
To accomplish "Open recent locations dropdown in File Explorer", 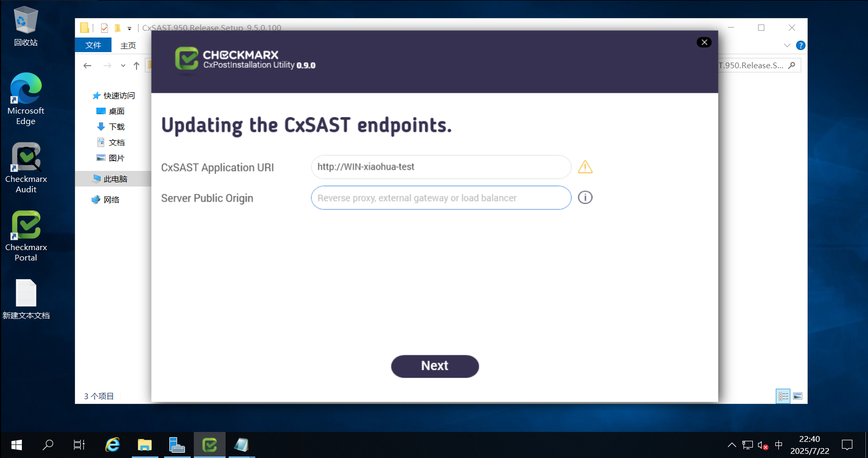I will [123, 66].
